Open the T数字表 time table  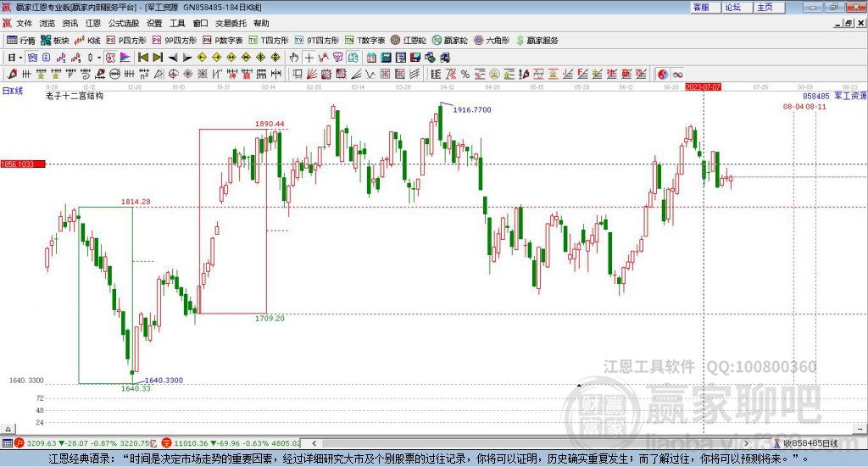tap(364, 41)
